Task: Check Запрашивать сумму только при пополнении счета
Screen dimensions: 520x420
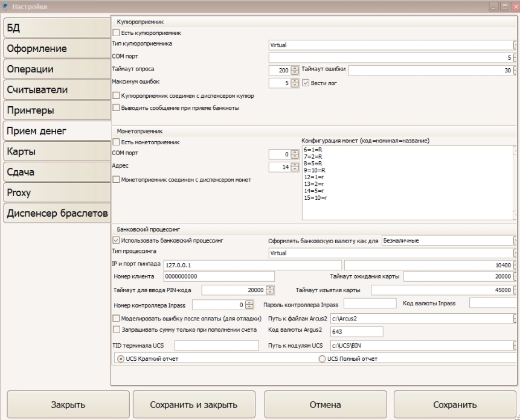Action: (117, 329)
